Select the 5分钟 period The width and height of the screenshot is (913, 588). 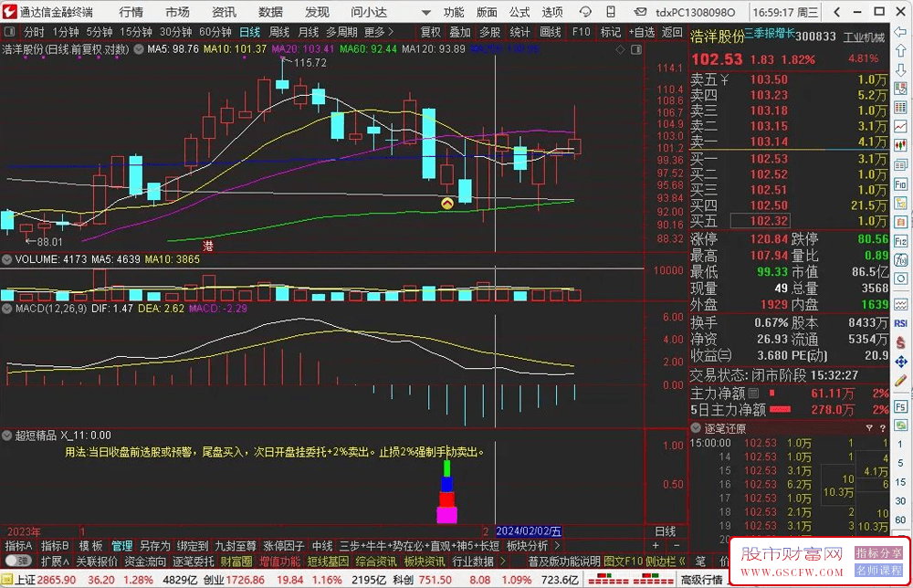100,32
